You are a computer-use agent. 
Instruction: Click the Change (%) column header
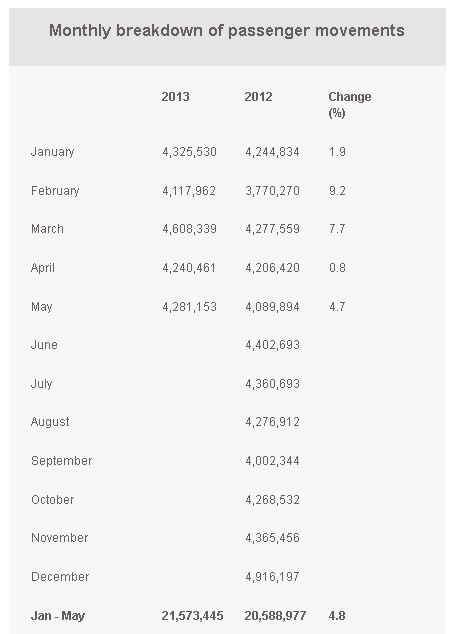tap(350, 104)
